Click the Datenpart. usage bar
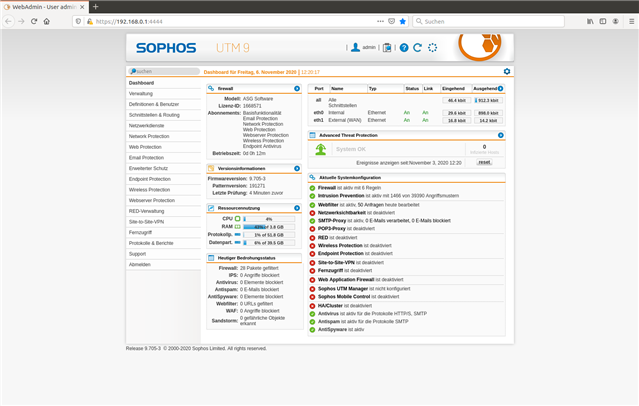The height and width of the screenshot is (406, 639). click(x=269, y=243)
